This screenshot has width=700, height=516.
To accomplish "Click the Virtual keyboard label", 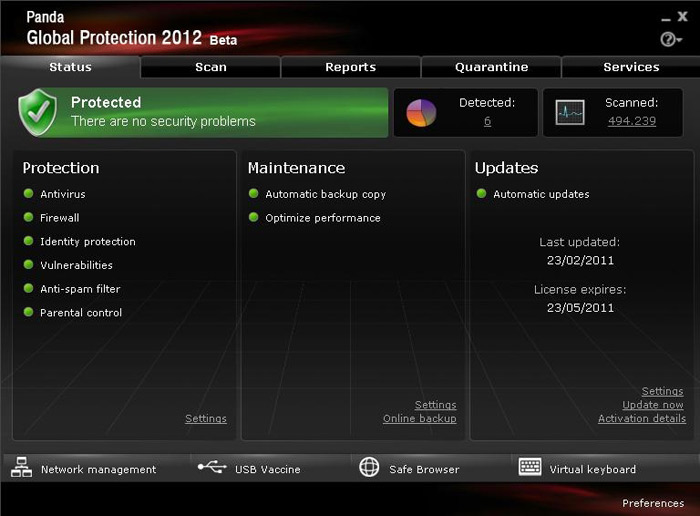I will 592,470.
